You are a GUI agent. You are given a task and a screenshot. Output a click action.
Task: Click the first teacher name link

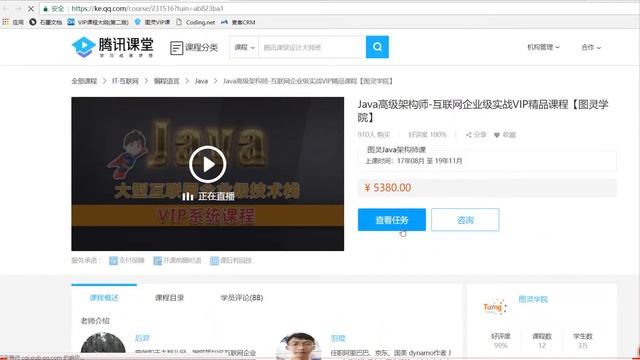pos(142,338)
